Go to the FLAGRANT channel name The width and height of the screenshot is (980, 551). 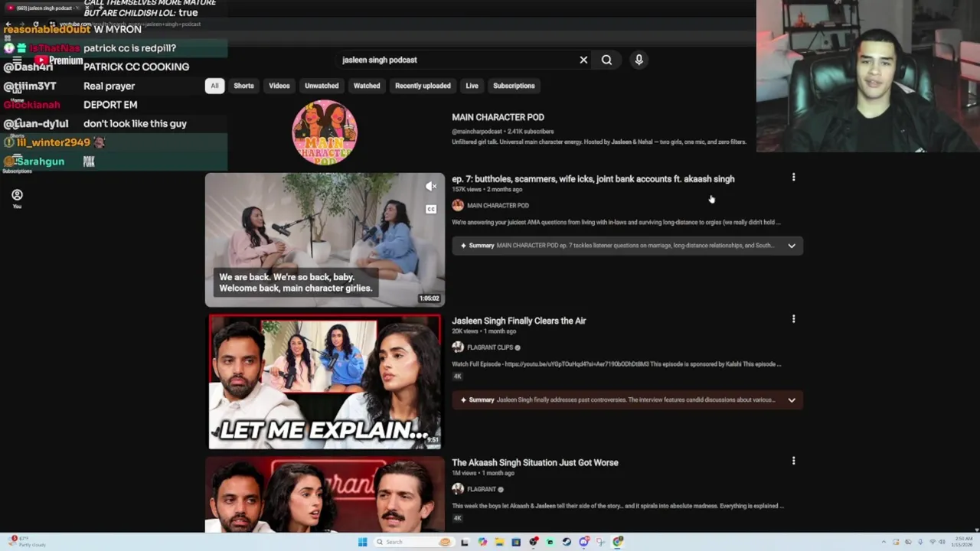coord(482,489)
